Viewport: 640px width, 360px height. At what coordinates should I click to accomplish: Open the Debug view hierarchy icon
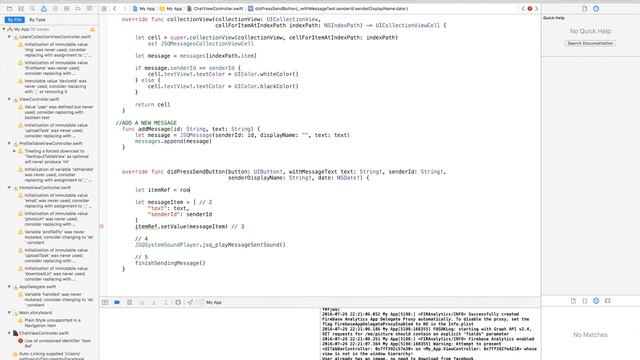[178, 302]
